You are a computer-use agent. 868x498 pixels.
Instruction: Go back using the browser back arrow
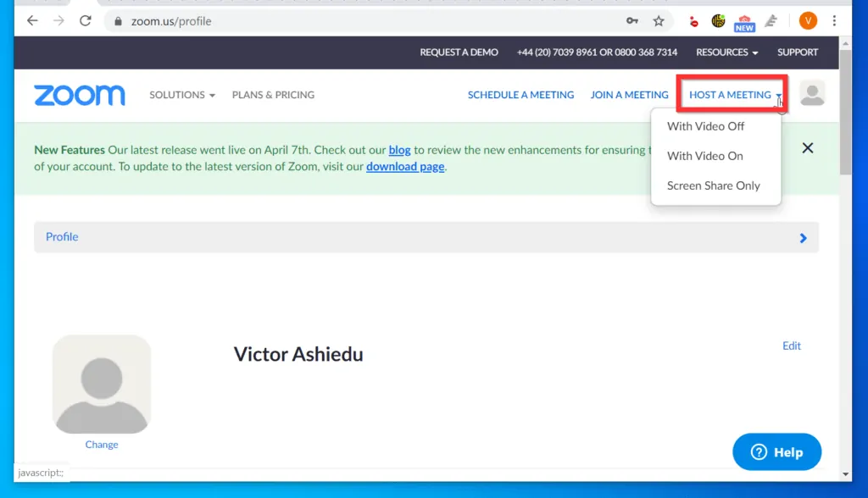pos(33,21)
